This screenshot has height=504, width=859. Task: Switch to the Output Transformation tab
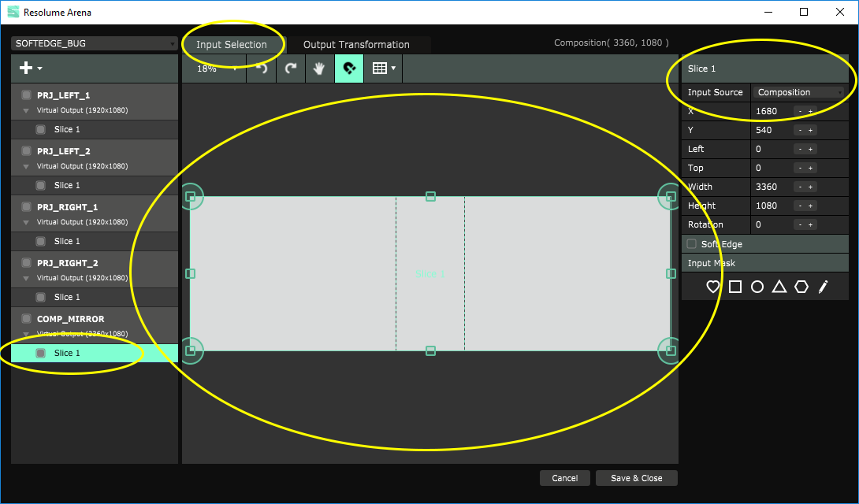[x=356, y=45]
